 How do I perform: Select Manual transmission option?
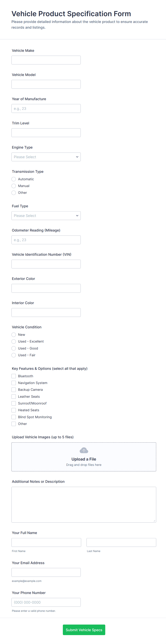coord(14,186)
